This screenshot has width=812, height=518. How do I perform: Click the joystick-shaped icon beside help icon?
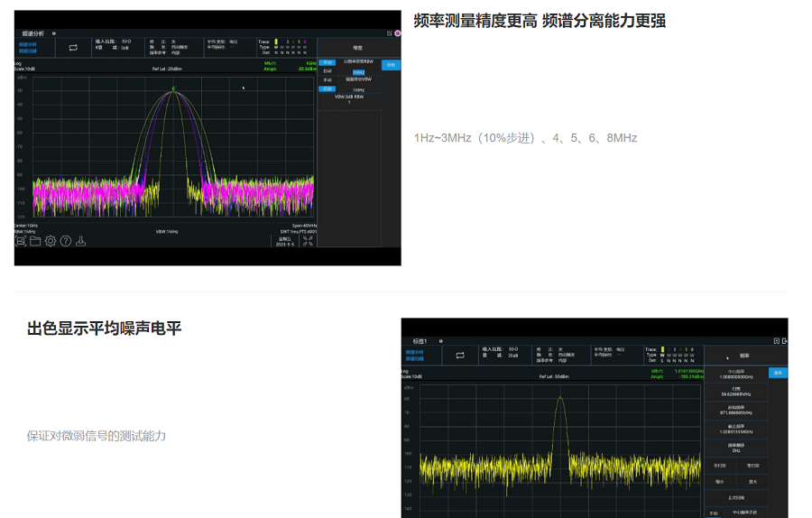click(x=80, y=241)
